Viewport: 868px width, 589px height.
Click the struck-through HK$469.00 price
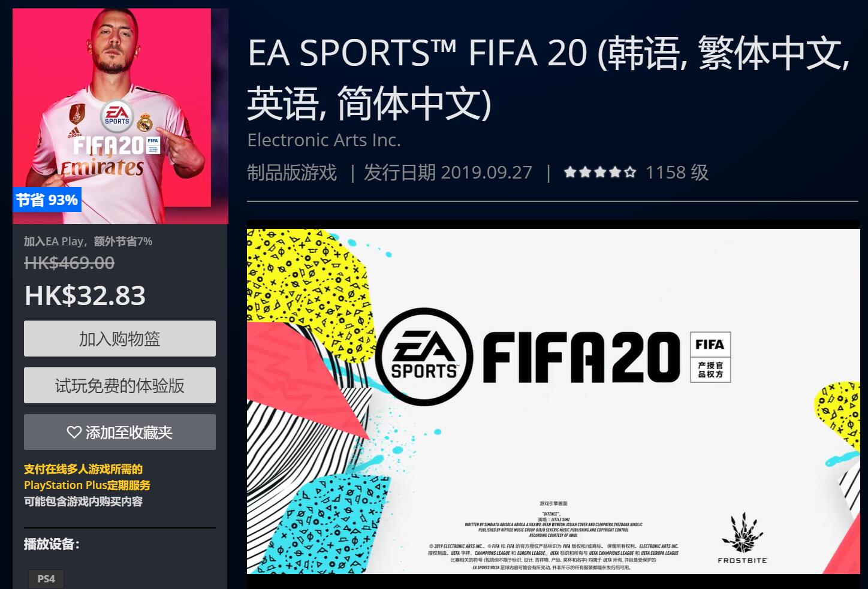(70, 262)
